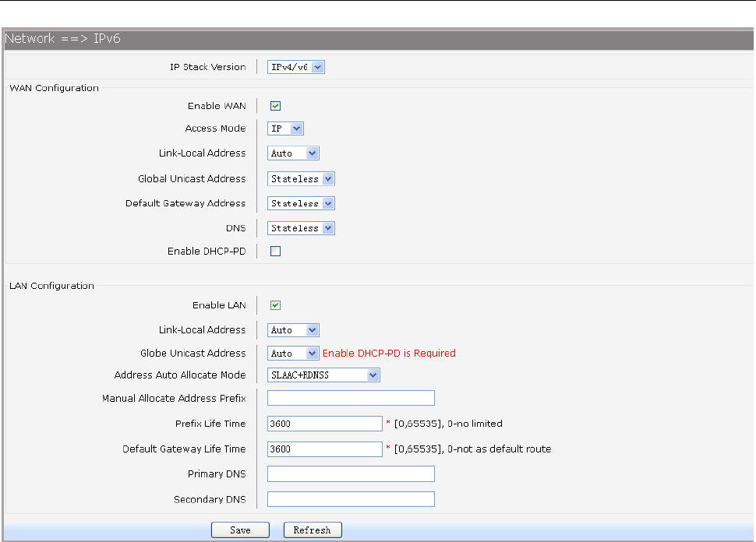The height and width of the screenshot is (542, 756).
Task: Click the 'Secondary DNS' label
Action: click(x=210, y=500)
